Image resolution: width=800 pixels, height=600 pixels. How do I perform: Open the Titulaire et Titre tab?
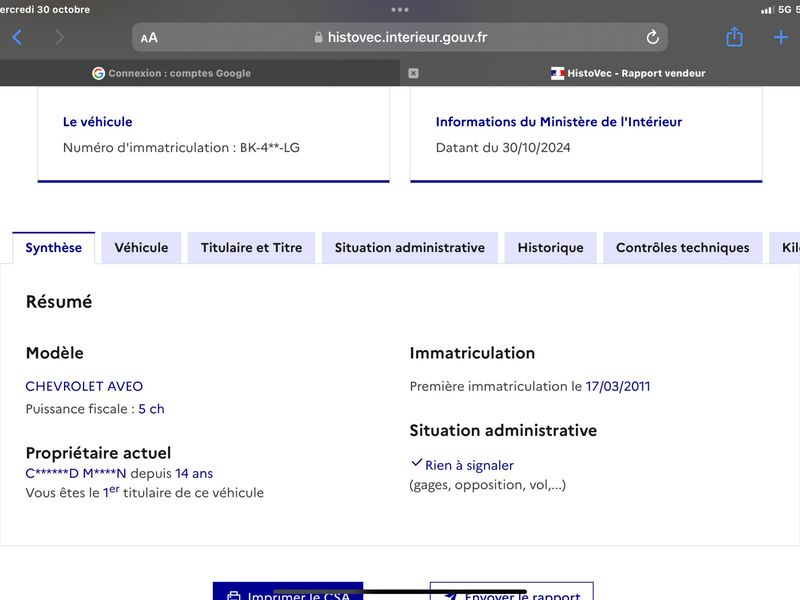pyautogui.click(x=252, y=247)
